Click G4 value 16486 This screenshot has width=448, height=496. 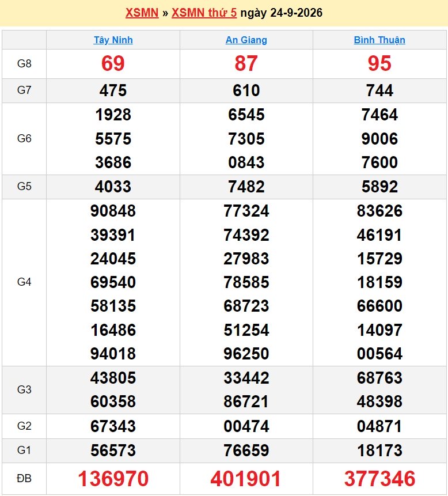point(113,330)
